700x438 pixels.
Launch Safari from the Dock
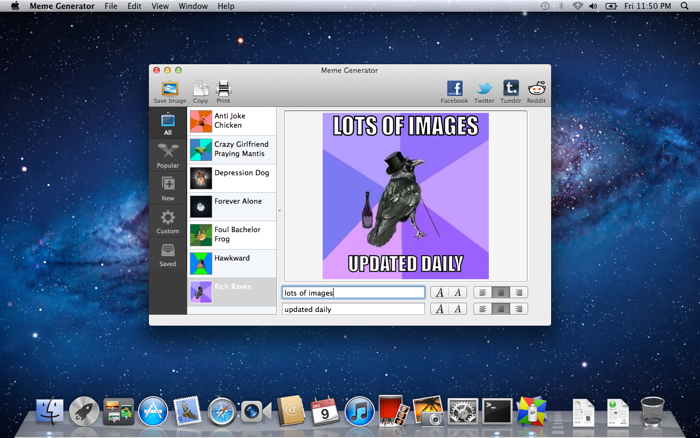pos(221,412)
